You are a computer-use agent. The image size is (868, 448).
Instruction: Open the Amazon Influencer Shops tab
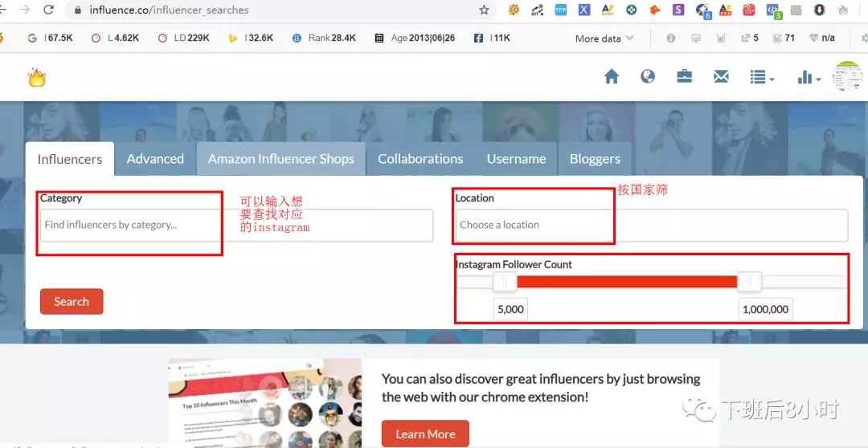pyautogui.click(x=281, y=159)
